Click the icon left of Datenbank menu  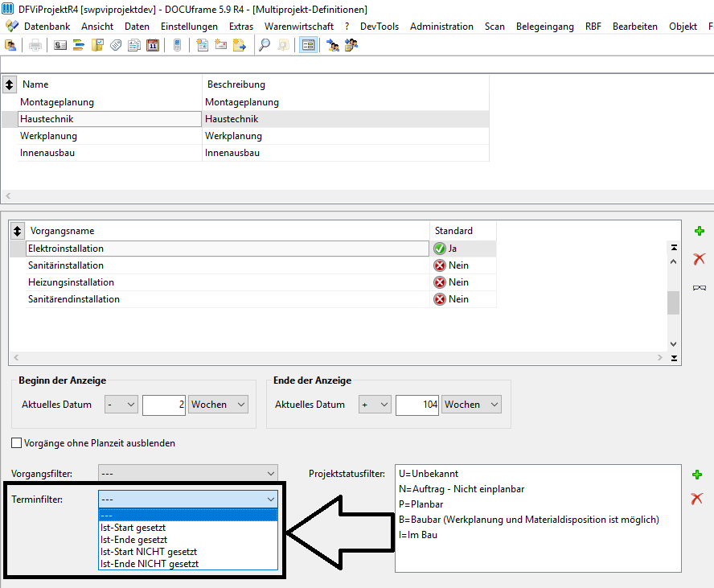pyautogui.click(x=12, y=27)
